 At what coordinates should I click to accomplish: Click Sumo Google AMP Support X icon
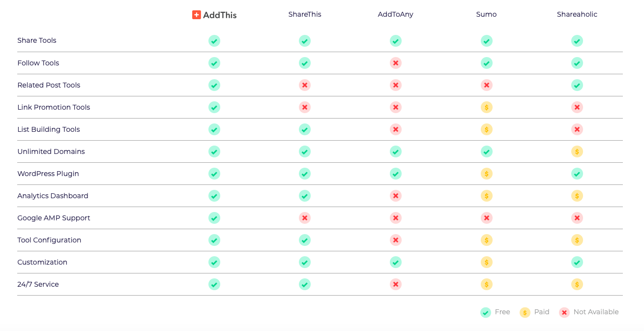487,218
